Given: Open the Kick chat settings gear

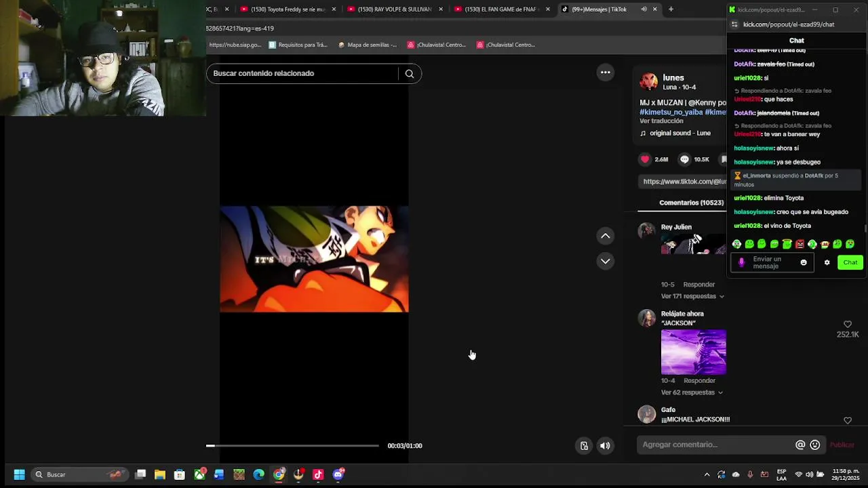Looking at the screenshot, I should tap(827, 263).
